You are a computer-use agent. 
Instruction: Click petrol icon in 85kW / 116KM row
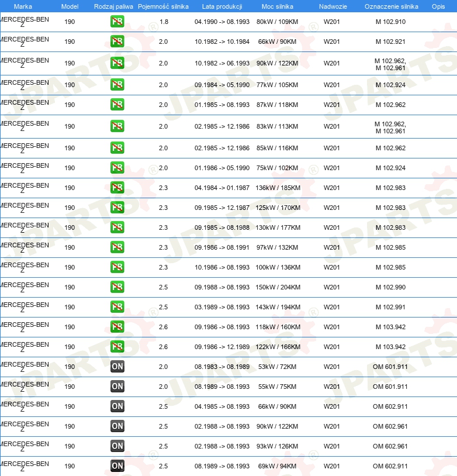coord(117,148)
